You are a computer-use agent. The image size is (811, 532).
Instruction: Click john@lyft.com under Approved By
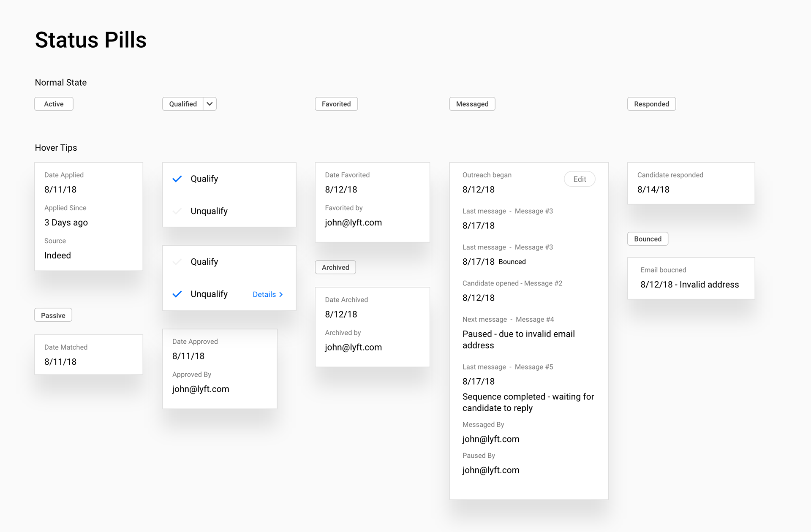(201, 389)
